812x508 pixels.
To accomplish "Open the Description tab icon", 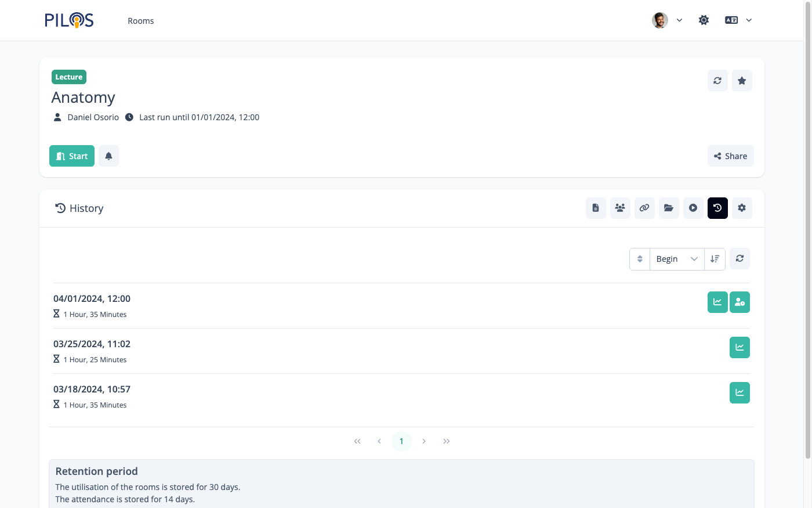I will [596, 208].
